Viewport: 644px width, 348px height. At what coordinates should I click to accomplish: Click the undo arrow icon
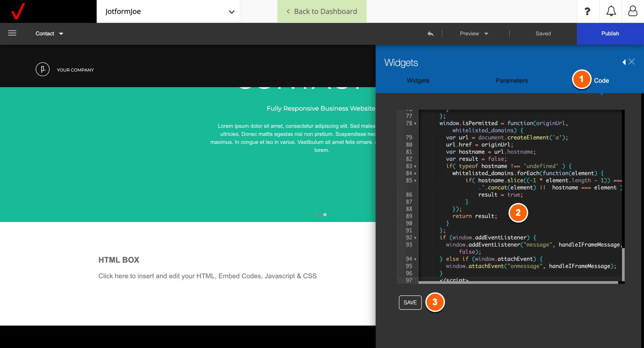coord(430,34)
